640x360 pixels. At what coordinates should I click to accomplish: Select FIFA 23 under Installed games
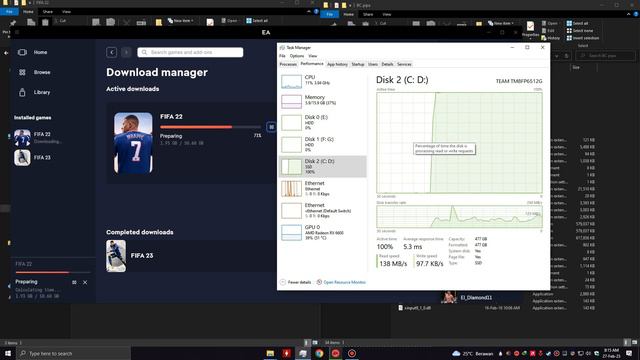click(33, 158)
